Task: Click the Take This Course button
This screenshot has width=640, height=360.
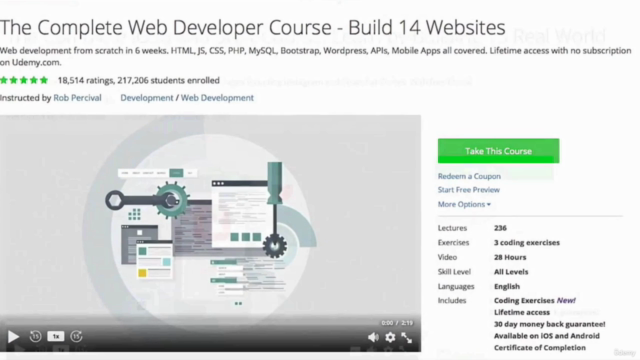Action: point(498,151)
